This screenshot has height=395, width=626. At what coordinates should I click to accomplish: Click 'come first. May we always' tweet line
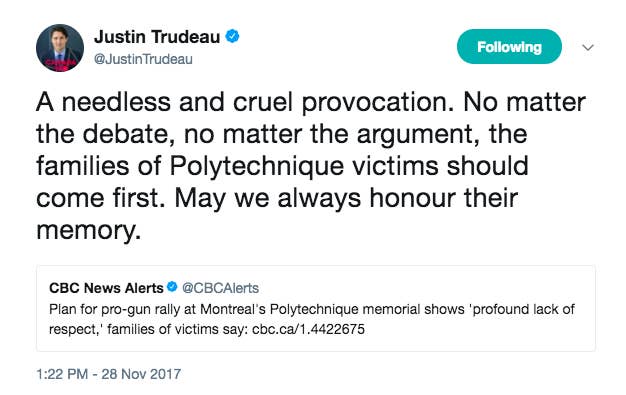[198, 198]
